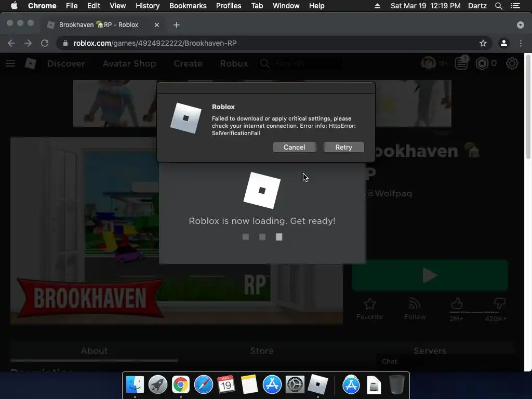Open the Window menu
Image resolution: width=532 pixels, height=399 pixels.
click(x=286, y=6)
